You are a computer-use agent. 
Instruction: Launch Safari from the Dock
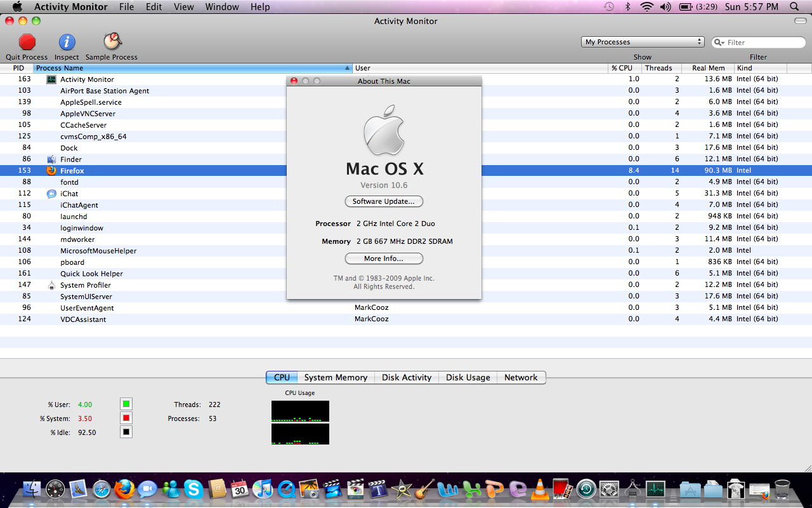tap(101, 489)
